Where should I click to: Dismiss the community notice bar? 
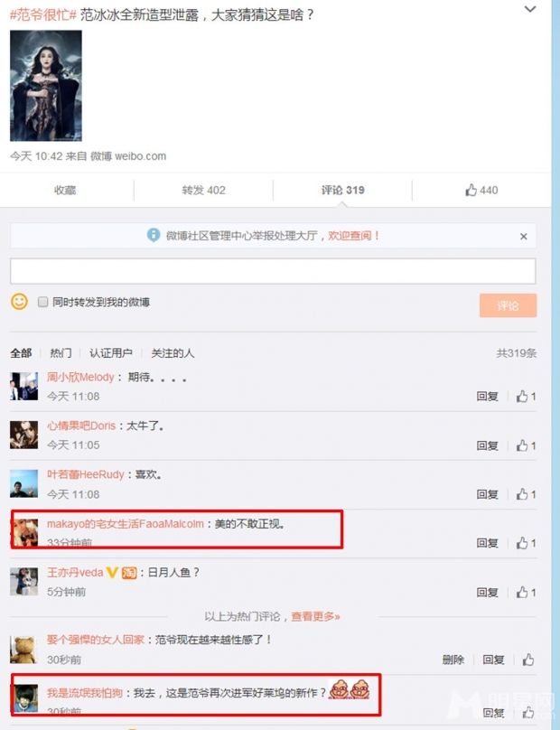pos(524,237)
